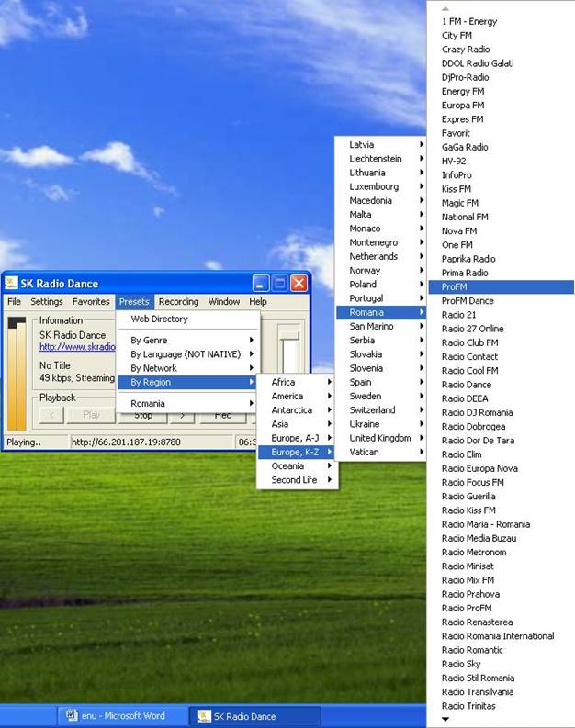Select the Europe, K-Z submenu
Image resolution: width=575 pixels, height=728 pixels.
pyautogui.click(x=297, y=452)
